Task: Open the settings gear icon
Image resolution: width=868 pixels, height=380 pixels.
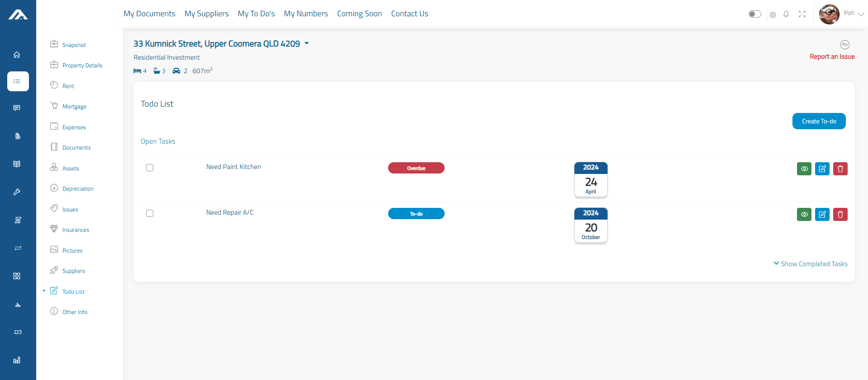Action: [773, 14]
